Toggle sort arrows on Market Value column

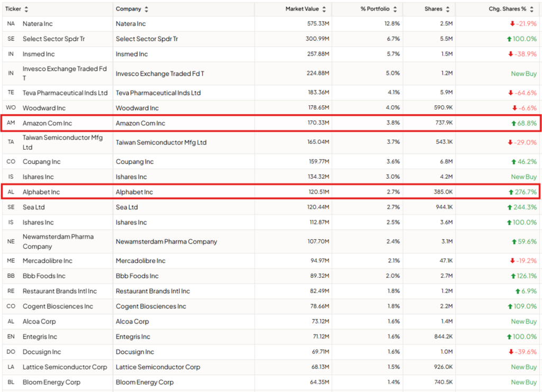pos(324,9)
